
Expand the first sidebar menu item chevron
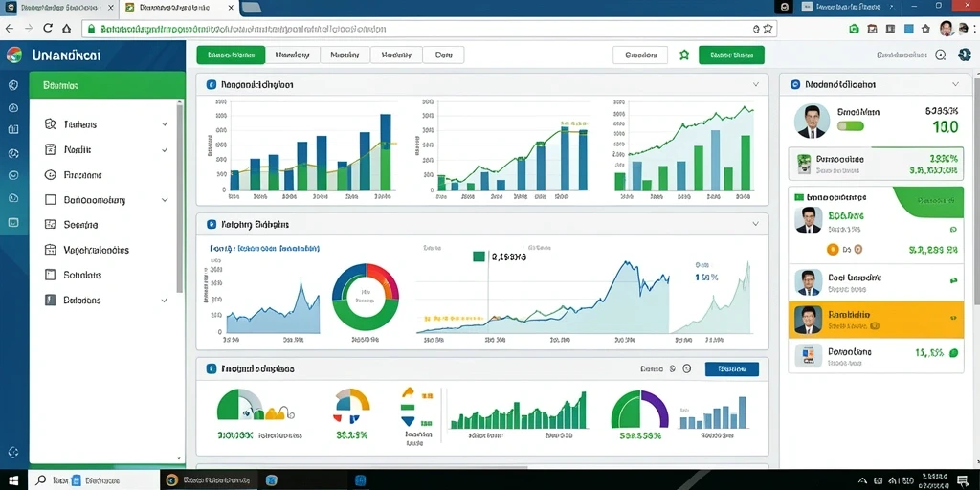pos(165,124)
